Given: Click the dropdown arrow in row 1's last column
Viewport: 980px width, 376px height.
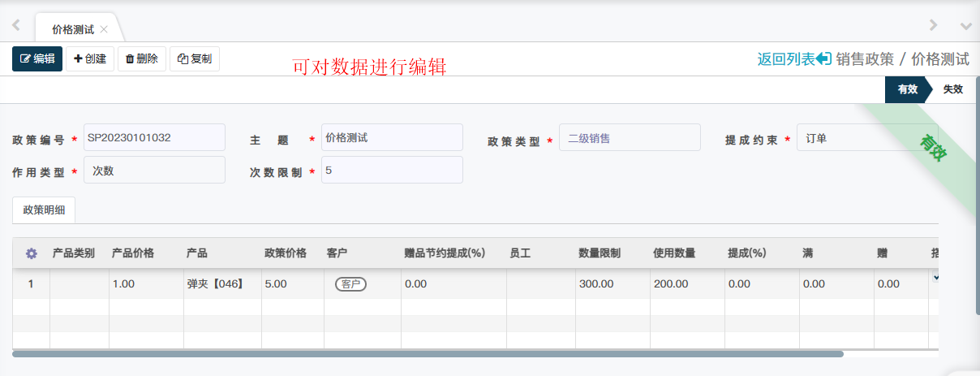Looking at the screenshot, I should (935, 278).
